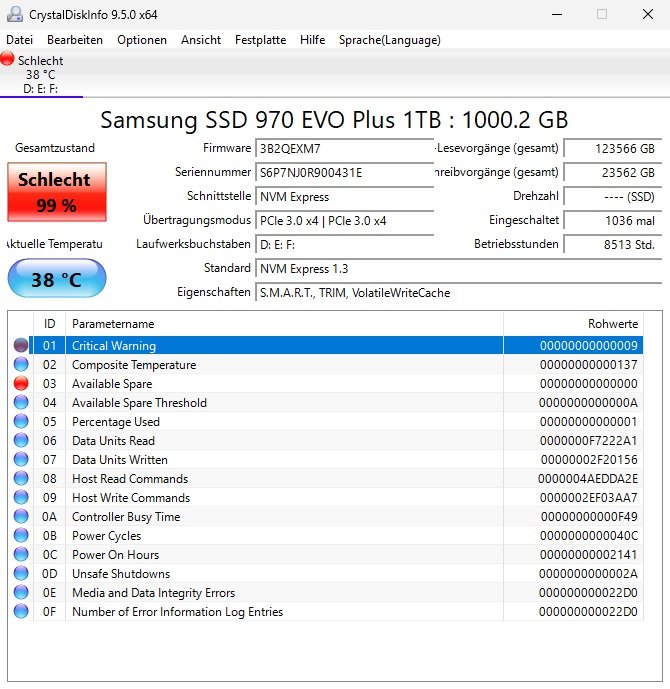
Task: Open the Ansicht menu
Action: tap(201, 40)
